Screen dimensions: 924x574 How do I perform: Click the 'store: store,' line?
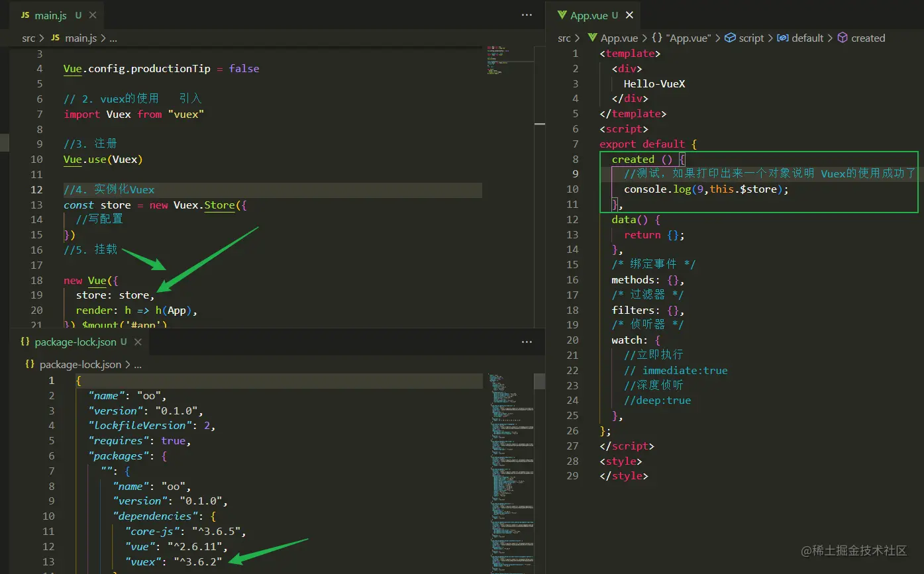click(x=115, y=295)
